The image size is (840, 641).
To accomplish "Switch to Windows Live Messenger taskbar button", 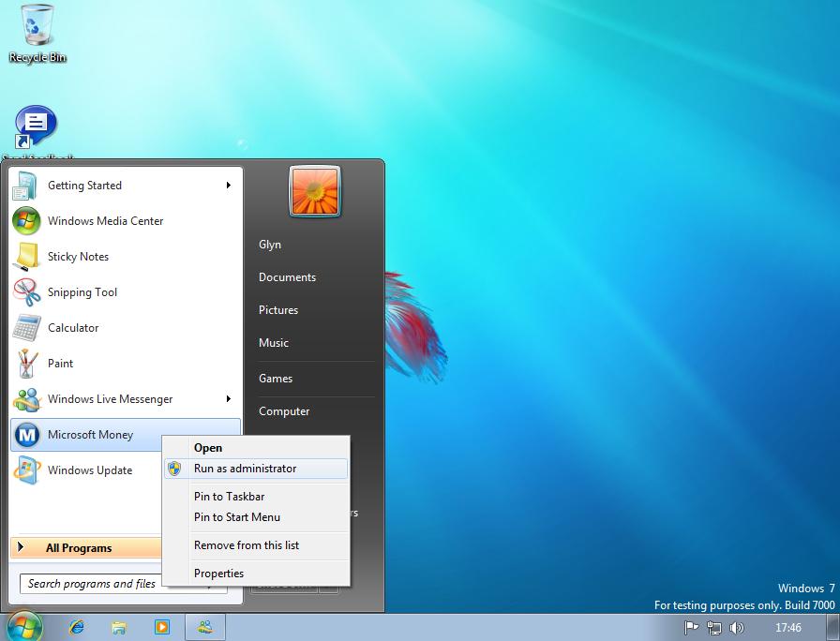I will pyautogui.click(x=205, y=627).
